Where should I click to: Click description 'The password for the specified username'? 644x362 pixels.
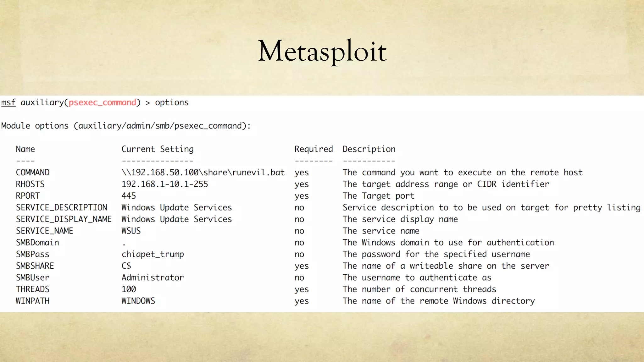tap(436, 254)
